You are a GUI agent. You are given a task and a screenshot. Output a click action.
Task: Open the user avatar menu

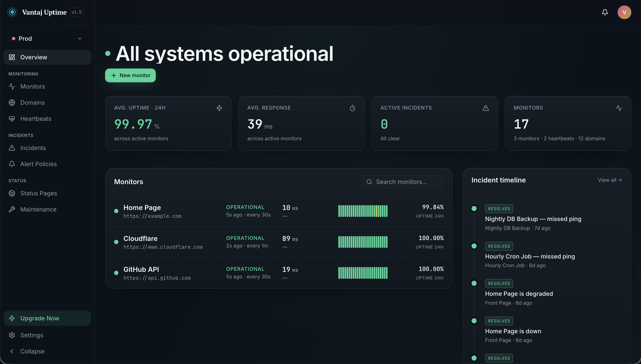[624, 12]
